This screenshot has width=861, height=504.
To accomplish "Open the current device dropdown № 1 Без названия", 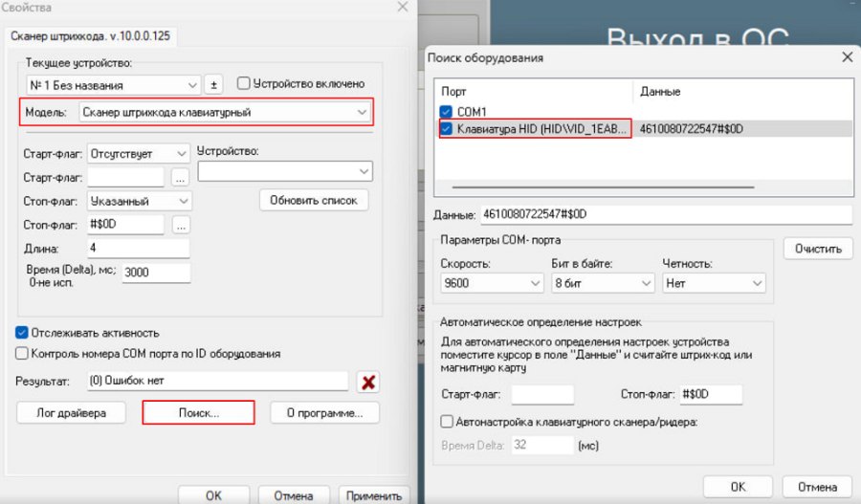I will click(113, 85).
